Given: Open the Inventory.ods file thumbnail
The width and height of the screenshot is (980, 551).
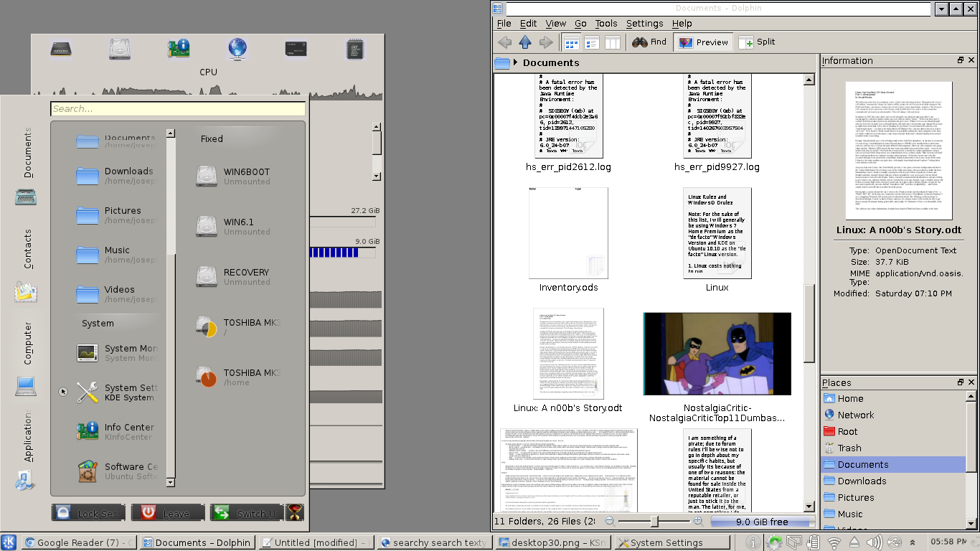Looking at the screenshot, I should click(x=568, y=233).
